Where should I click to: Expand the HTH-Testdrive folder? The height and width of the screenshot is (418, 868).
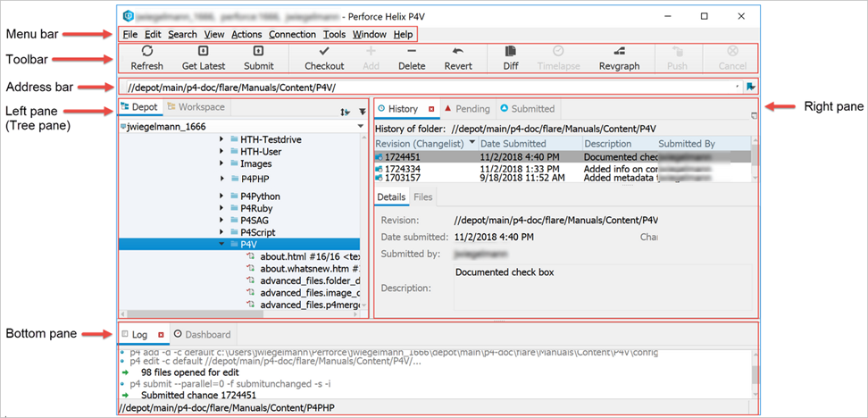tap(221, 140)
